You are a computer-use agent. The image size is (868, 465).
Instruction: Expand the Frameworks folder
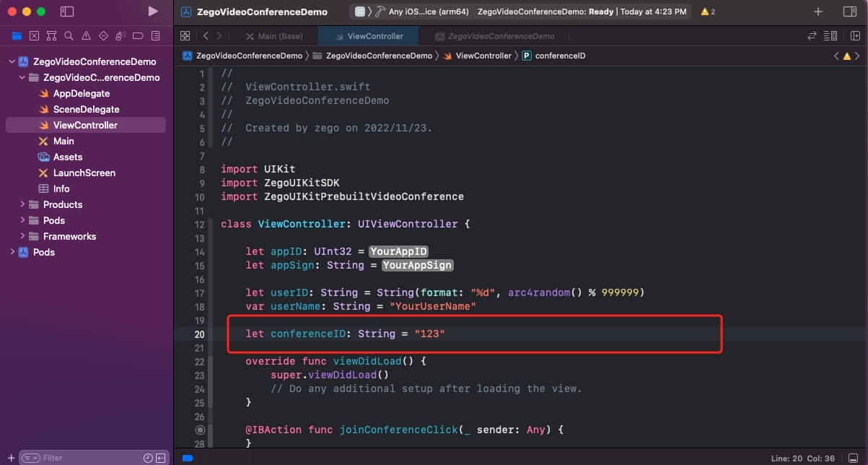point(22,236)
